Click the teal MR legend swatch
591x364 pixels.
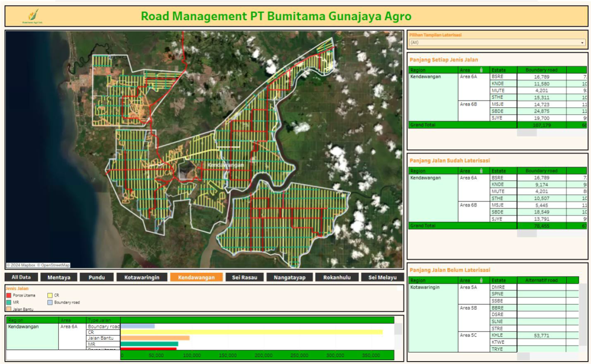pyautogui.click(x=9, y=302)
